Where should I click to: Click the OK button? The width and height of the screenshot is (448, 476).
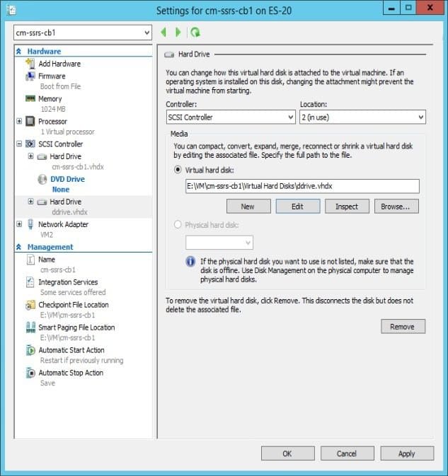(287, 453)
